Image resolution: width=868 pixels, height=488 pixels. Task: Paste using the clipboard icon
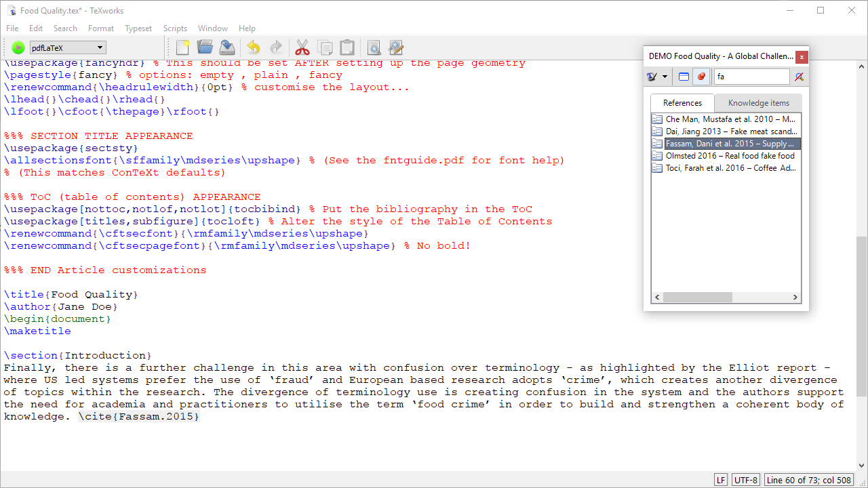click(x=347, y=47)
